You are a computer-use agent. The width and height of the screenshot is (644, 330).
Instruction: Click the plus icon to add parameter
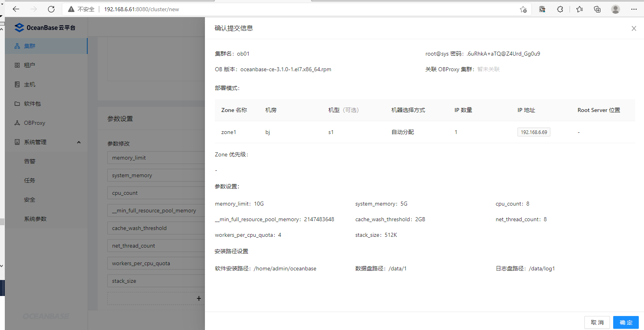[x=199, y=298]
